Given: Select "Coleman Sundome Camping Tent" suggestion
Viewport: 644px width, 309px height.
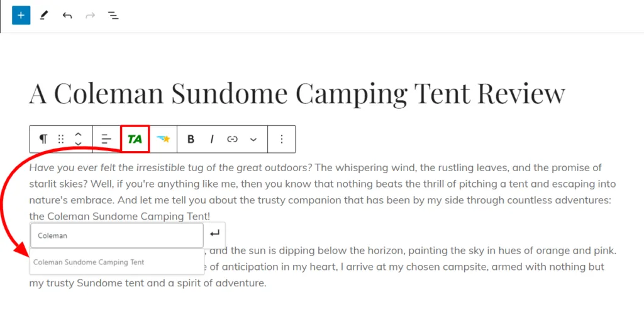Looking at the screenshot, I should pos(89,262).
